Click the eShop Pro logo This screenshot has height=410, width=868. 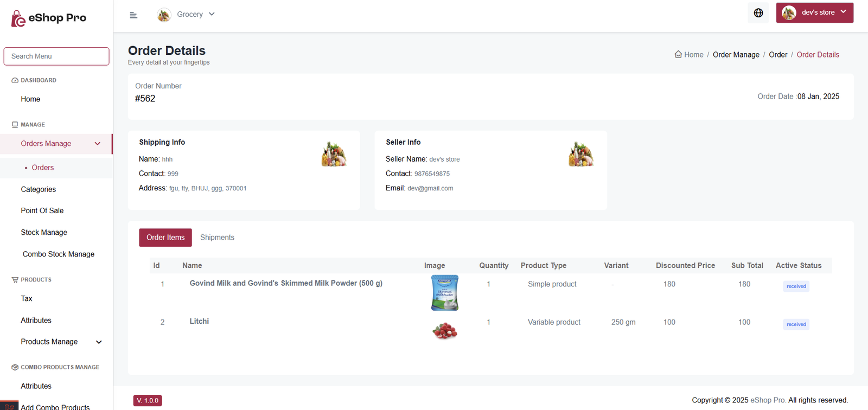(49, 18)
